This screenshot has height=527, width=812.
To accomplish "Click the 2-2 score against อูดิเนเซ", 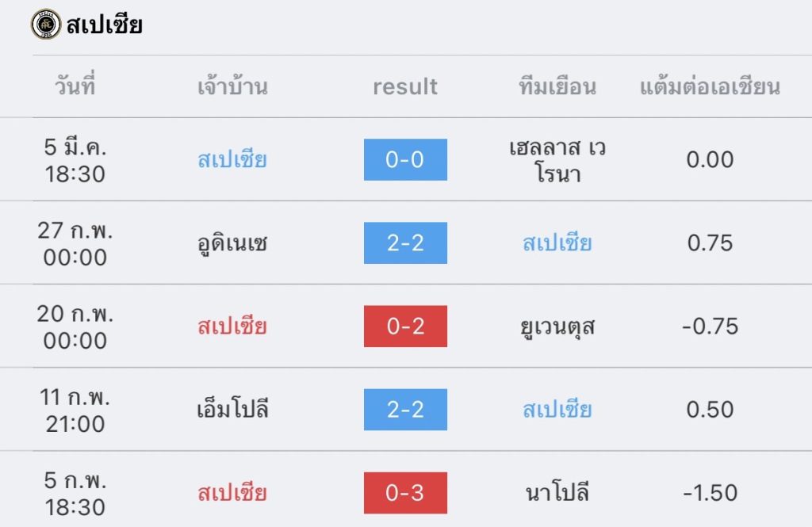I will coord(405,242).
